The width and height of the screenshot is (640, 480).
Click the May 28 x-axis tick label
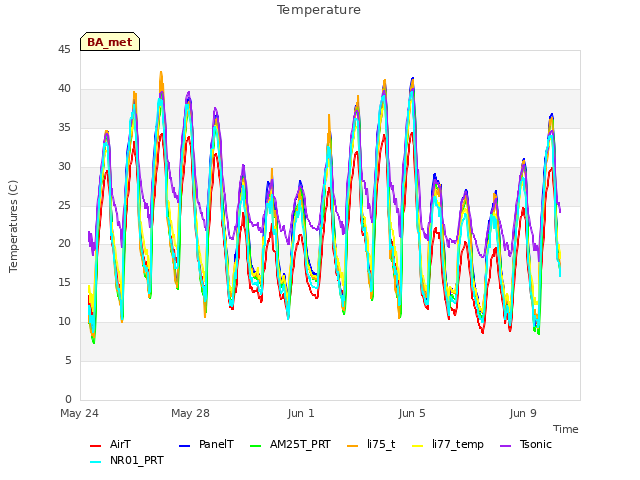coord(190,413)
